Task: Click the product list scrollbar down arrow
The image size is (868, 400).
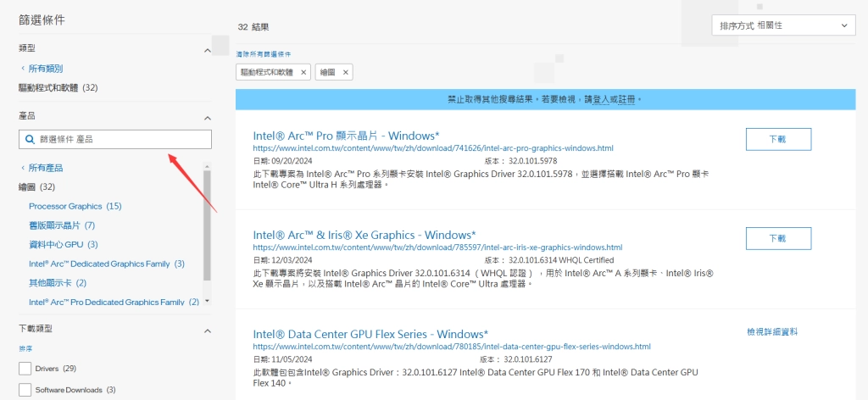Action: click(207, 301)
